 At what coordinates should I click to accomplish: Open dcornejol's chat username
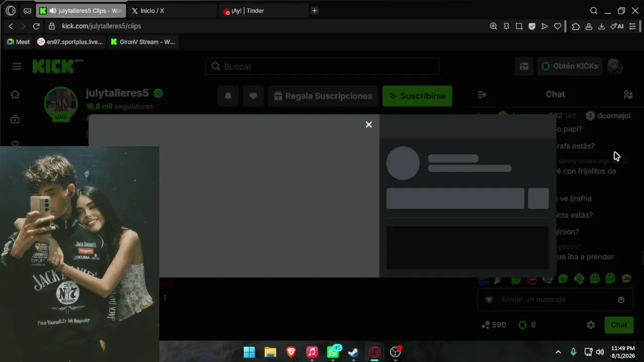(x=614, y=116)
